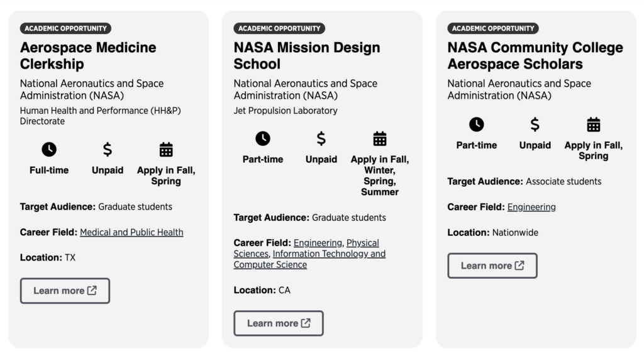Viewport: 644px width, 358px height.
Task: Open Learn more for Aerospace Medicine Clerkship
Action: point(65,291)
